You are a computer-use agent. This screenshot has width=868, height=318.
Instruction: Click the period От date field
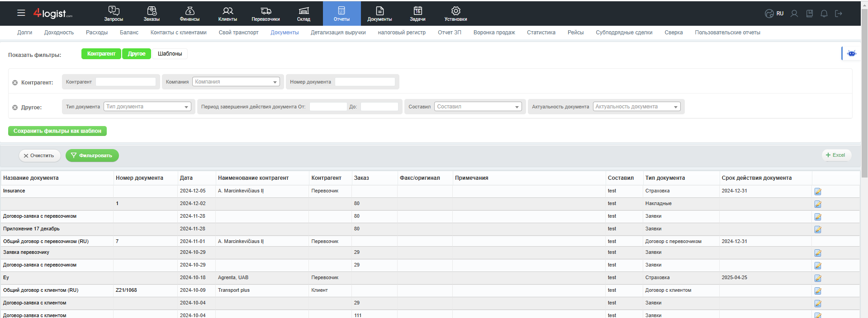click(328, 107)
